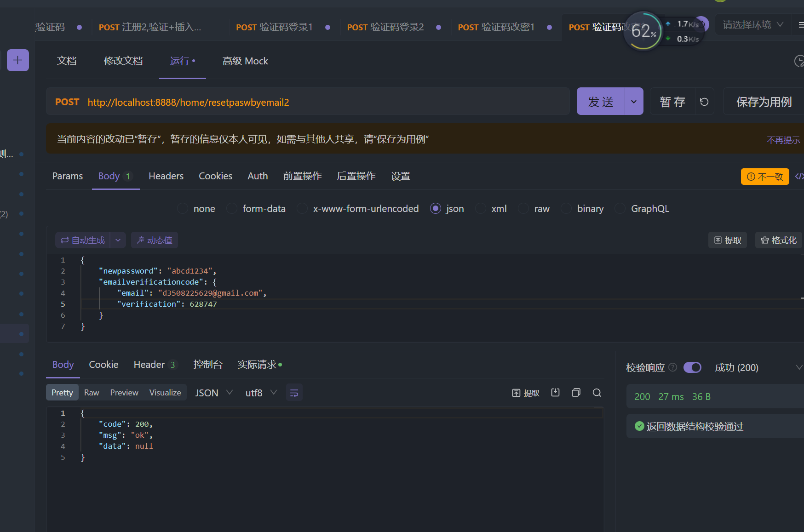The image size is (804, 532).
Task: Click the 不一致 warning badge
Action: [x=765, y=177]
